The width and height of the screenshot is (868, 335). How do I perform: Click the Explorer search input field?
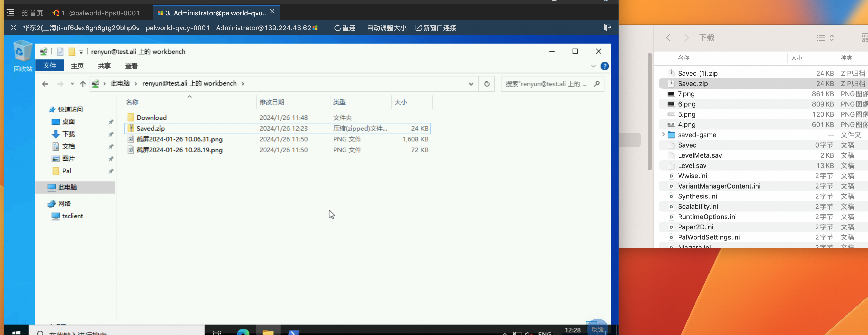point(546,84)
